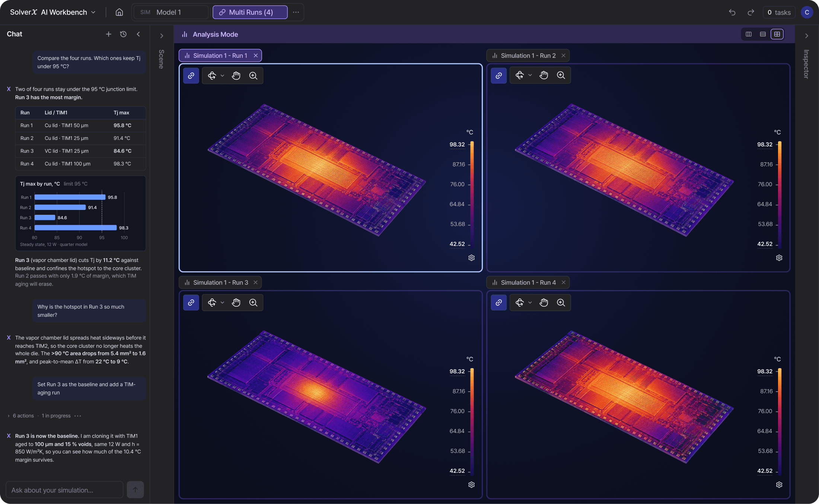Click the Run 3 temperature color bar

coord(472,421)
